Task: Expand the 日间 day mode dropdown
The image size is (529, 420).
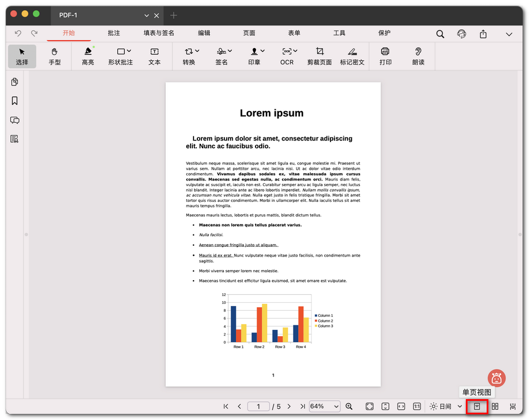Action: coord(460,406)
